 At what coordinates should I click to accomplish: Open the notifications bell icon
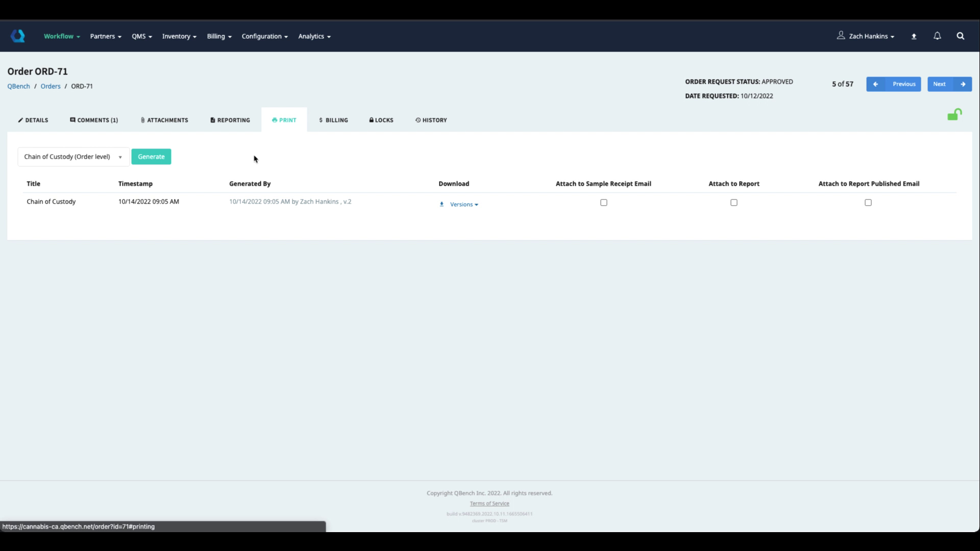tap(937, 36)
